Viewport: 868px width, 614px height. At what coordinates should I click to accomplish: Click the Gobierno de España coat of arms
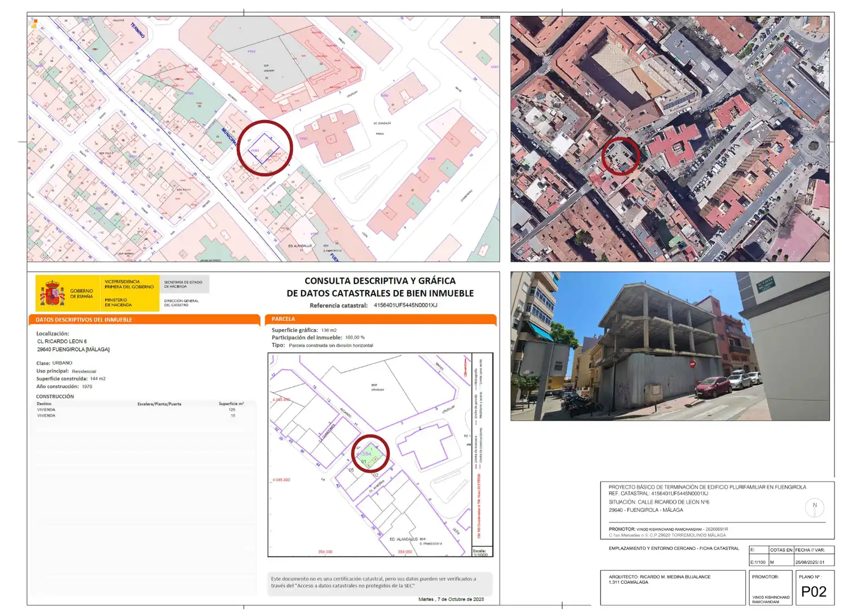click(x=52, y=293)
